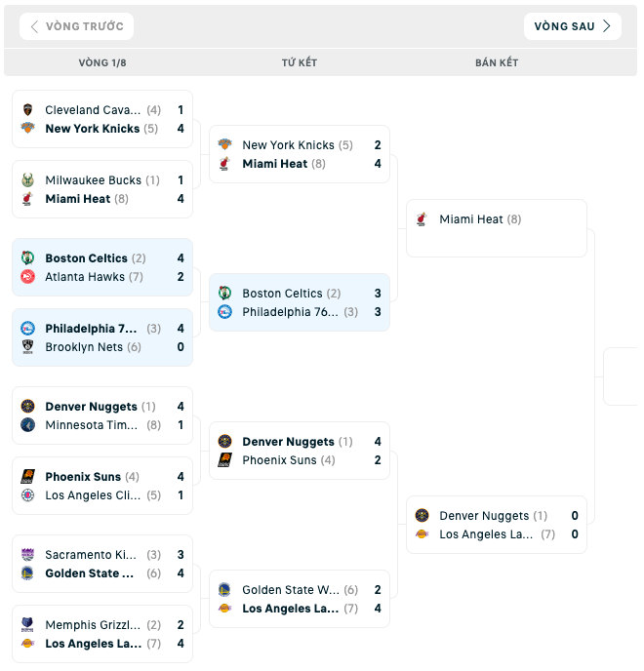Click Nuggets logo in Tứ kết Phoenix matchup
The width and height of the screenshot is (644, 671).
click(x=224, y=441)
